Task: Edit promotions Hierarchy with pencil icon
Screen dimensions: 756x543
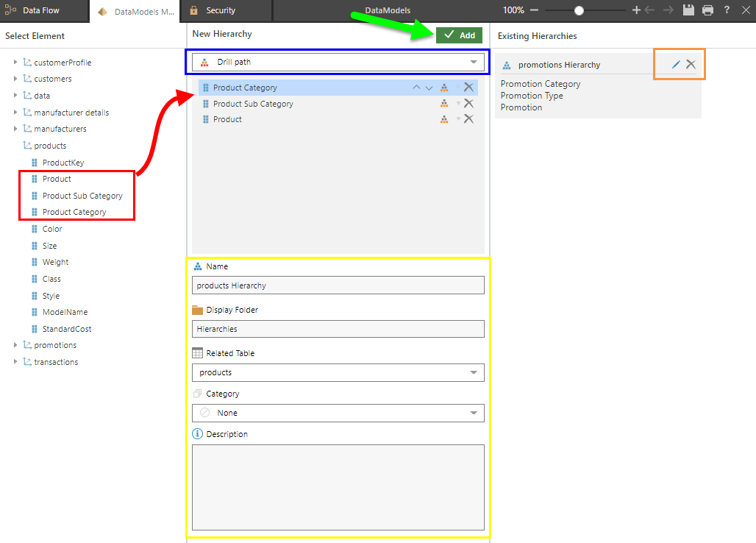Action: [676, 65]
